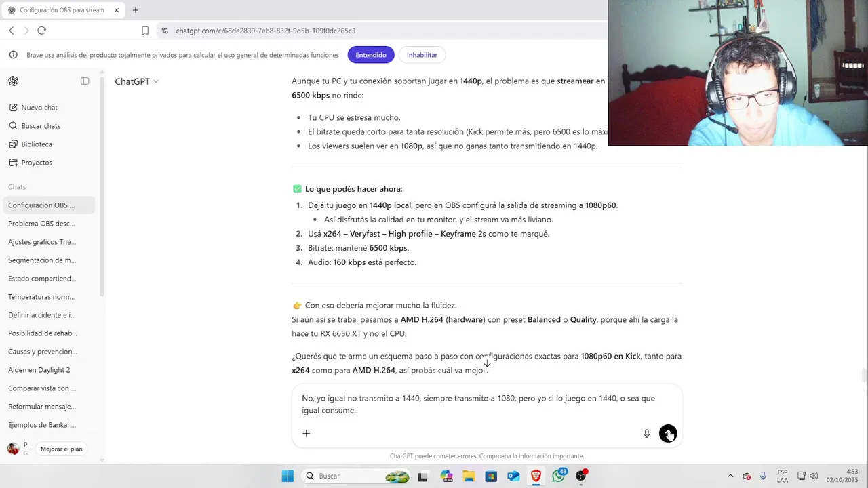
Task: Open chat 'Aiden en Daylight 2'
Action: pos(50,370)
